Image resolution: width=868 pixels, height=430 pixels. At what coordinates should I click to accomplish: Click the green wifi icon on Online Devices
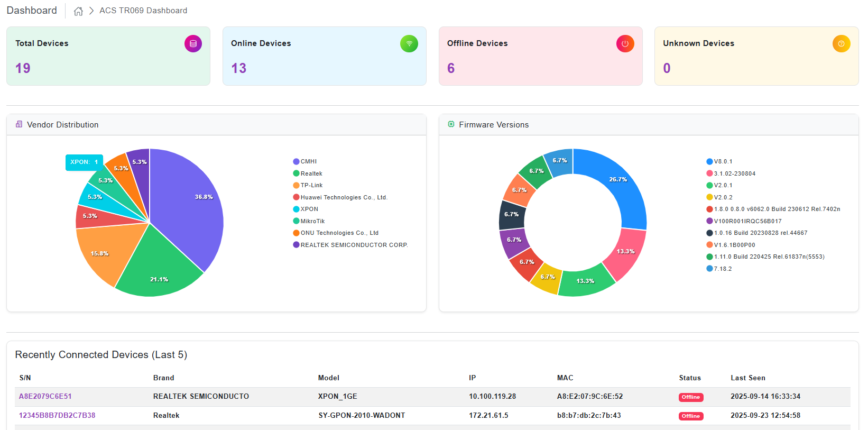409,44
